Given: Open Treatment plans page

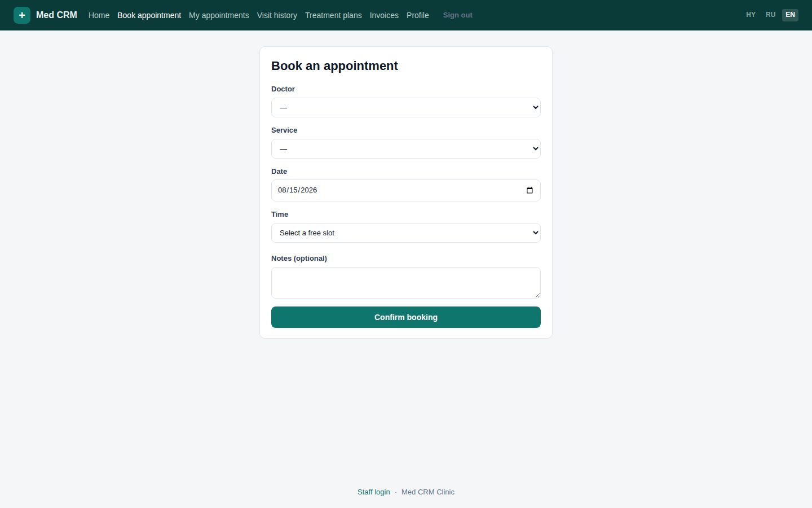Looking at the screenshot, I should click(x=333, y=15).
